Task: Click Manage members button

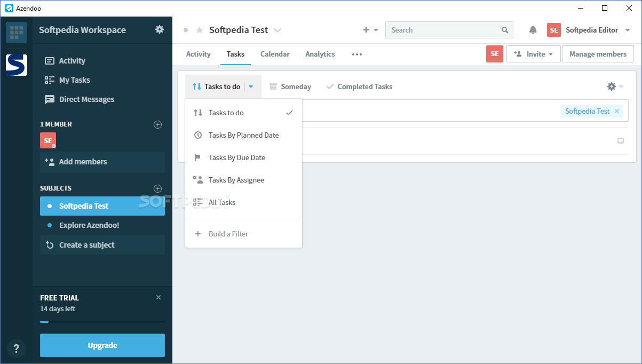Action: (x=598, y=54)
